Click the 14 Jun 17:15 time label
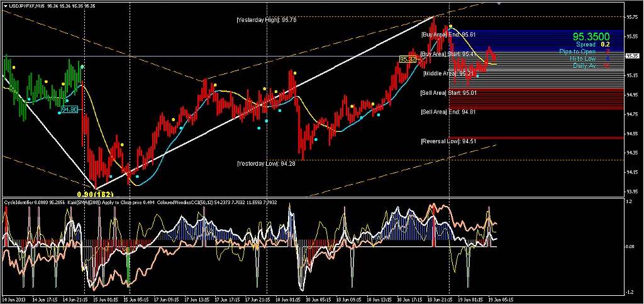This screenshot has width=644, height=304. point(45,300)
